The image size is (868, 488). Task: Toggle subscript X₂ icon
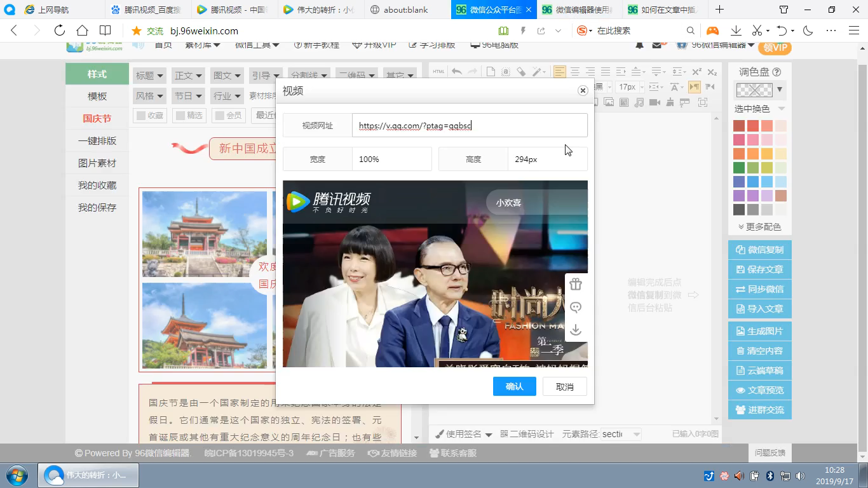[x=712, y=72]
